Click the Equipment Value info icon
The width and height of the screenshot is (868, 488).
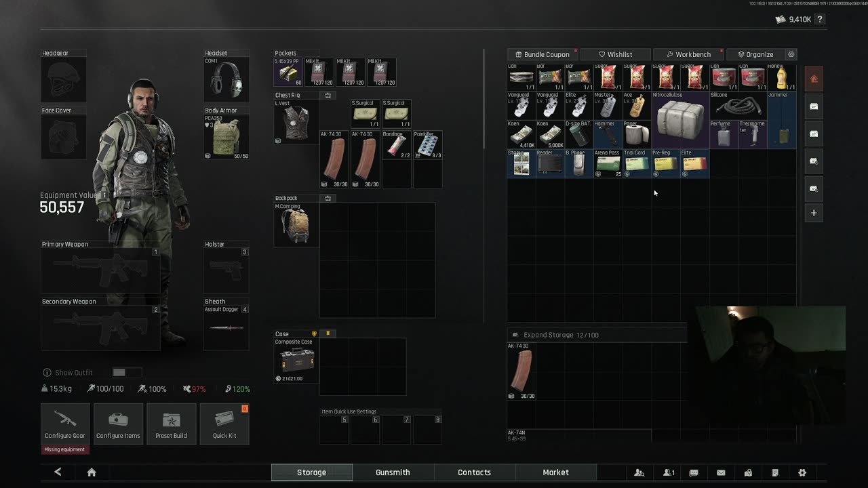click(104, 195)
